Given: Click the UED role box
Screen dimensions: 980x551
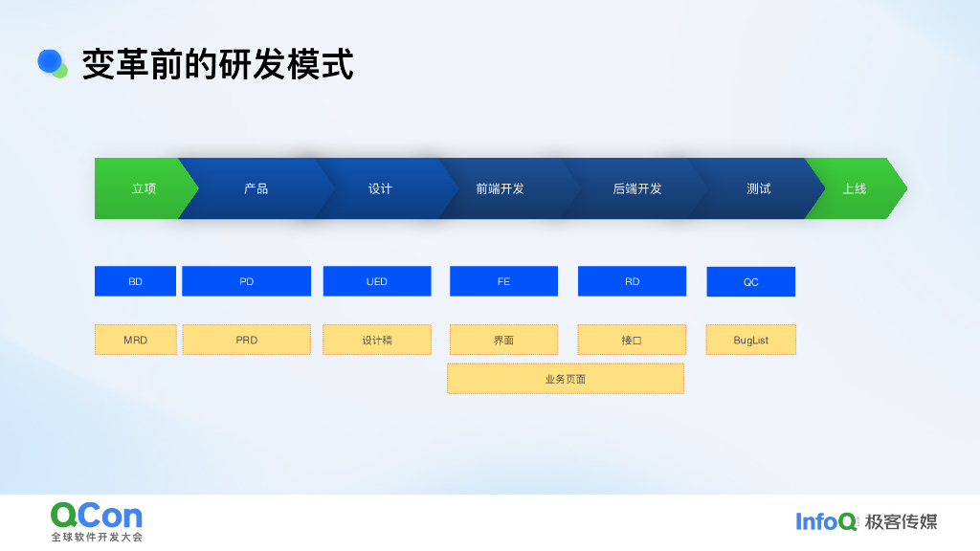Looking at the screenshot, I should click(377, 281).
